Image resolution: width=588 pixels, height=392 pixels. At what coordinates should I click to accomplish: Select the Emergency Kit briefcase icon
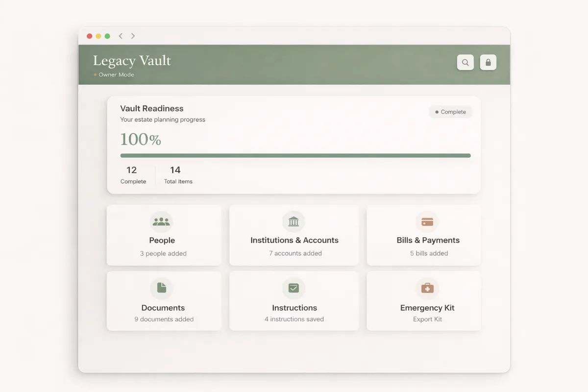pos(427,288)
